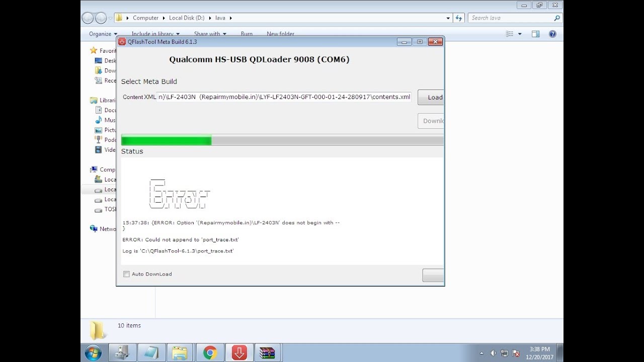Open WinRAR from the taskbar
The height and width of the screenshot is (362, 644).
(x=267, y=353)
